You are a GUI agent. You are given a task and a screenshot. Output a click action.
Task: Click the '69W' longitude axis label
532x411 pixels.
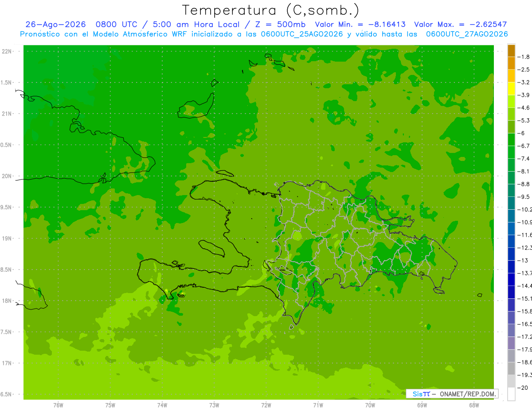pyautogui.click(x=422, y=405)
